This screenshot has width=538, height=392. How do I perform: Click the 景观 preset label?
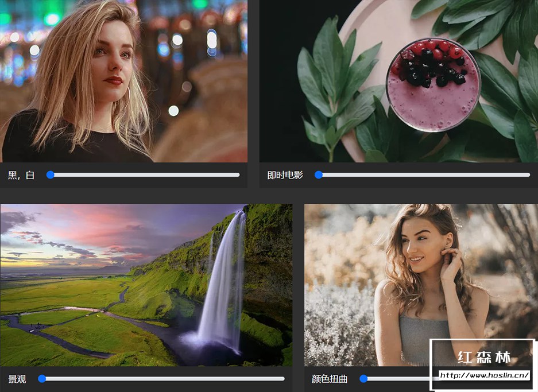(x=17, y=379)
